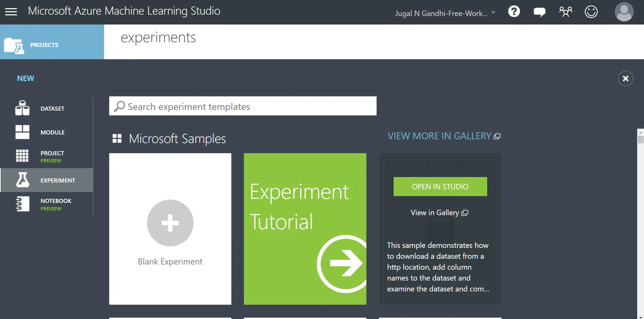Click the Search experiment templates field
644x319 pixels.
pos(243,106)
